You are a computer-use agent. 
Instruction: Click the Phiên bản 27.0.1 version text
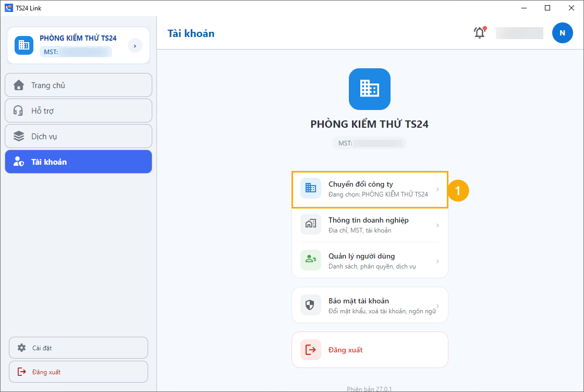click(x=369, y=389)
